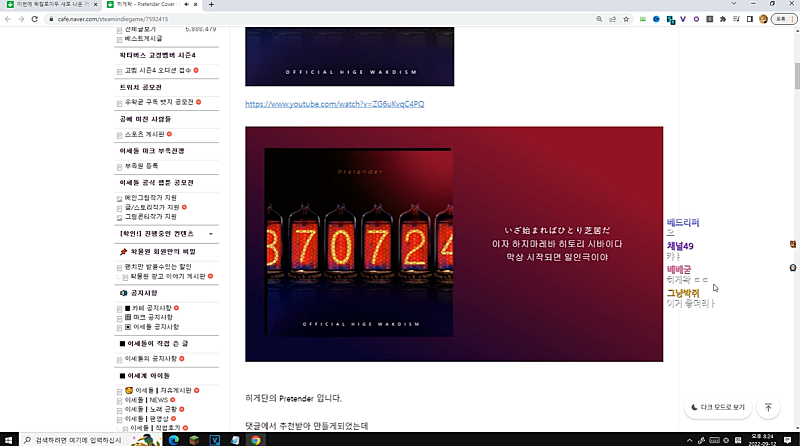Open the gray square extension icon
Image resolution: width=800 pixels, height=446 pixels.
(x=709, y=19)
